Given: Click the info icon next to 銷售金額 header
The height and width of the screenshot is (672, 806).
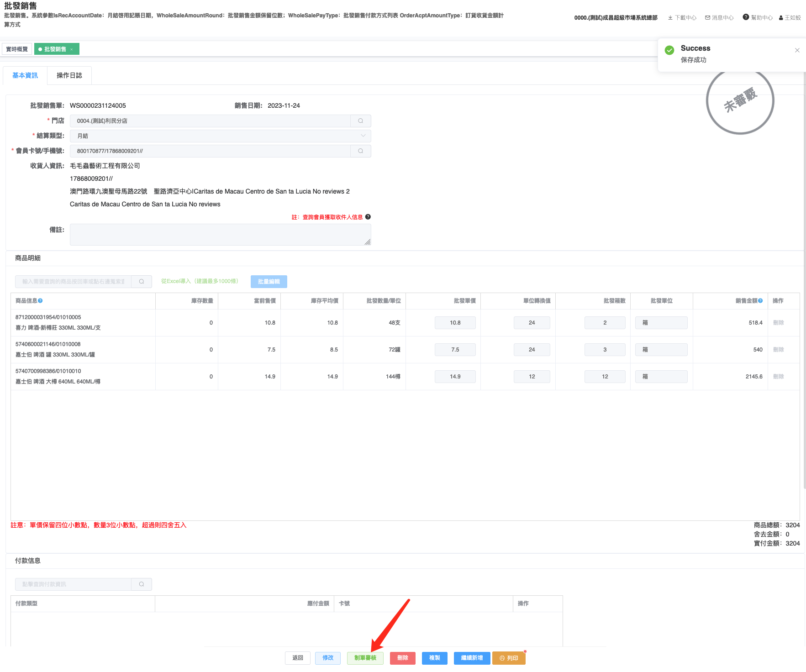Looking at the screenshot, I should coord(760,301).
